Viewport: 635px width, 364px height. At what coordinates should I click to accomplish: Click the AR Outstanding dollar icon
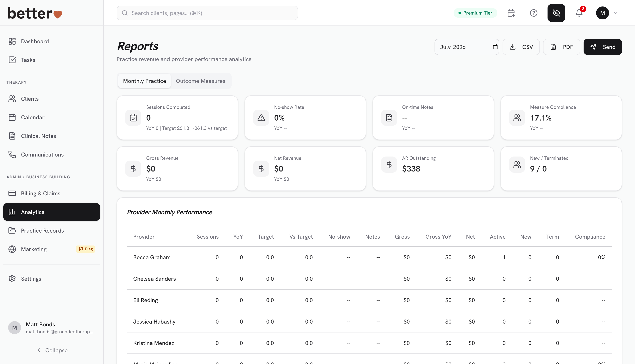pyautogui.click(x=389, y=164)
